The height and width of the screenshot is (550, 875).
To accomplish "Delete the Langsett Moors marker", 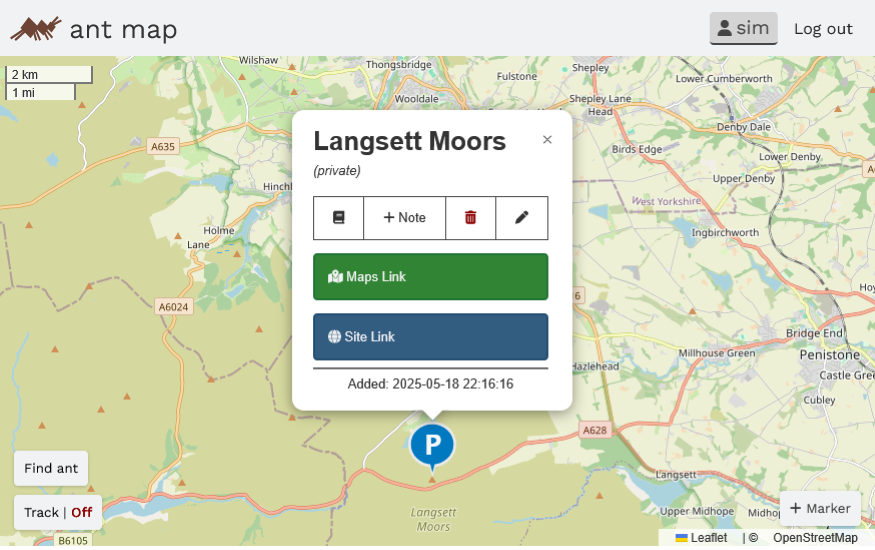I will [x=470, y=218].
